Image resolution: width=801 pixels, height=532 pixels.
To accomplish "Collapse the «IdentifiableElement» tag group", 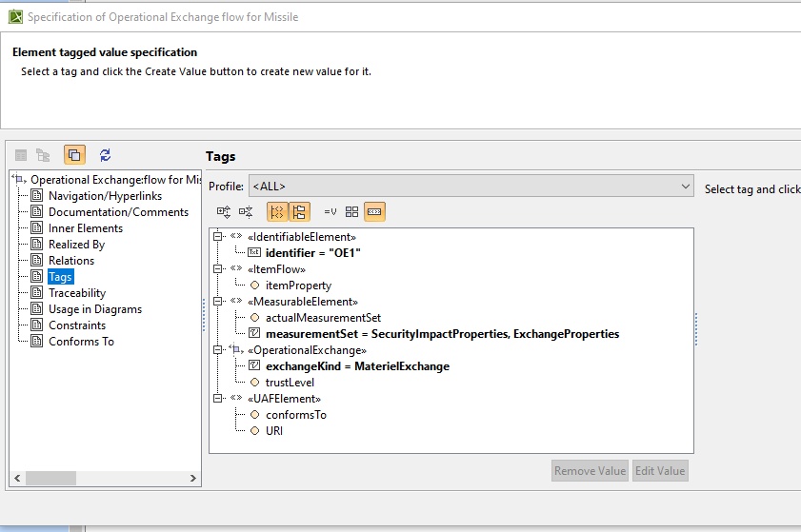I will (219, 237).
